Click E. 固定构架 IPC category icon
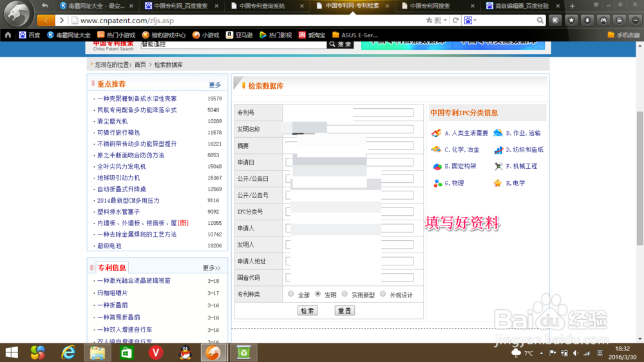644x362 pixels. (437, 166)
